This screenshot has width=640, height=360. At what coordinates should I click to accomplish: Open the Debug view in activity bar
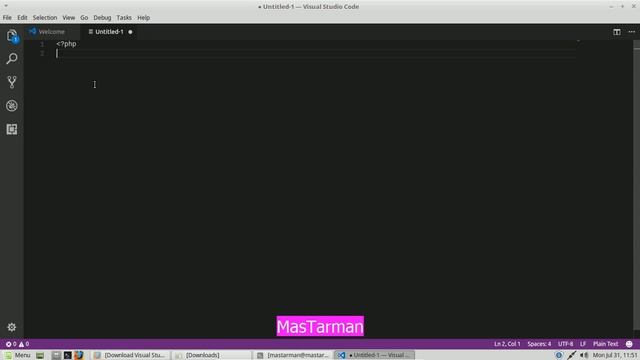[12, 106]
